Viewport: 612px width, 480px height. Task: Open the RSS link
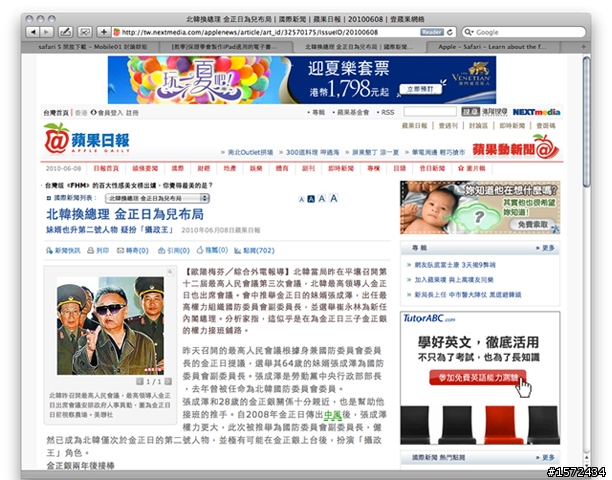click(388, 112)
